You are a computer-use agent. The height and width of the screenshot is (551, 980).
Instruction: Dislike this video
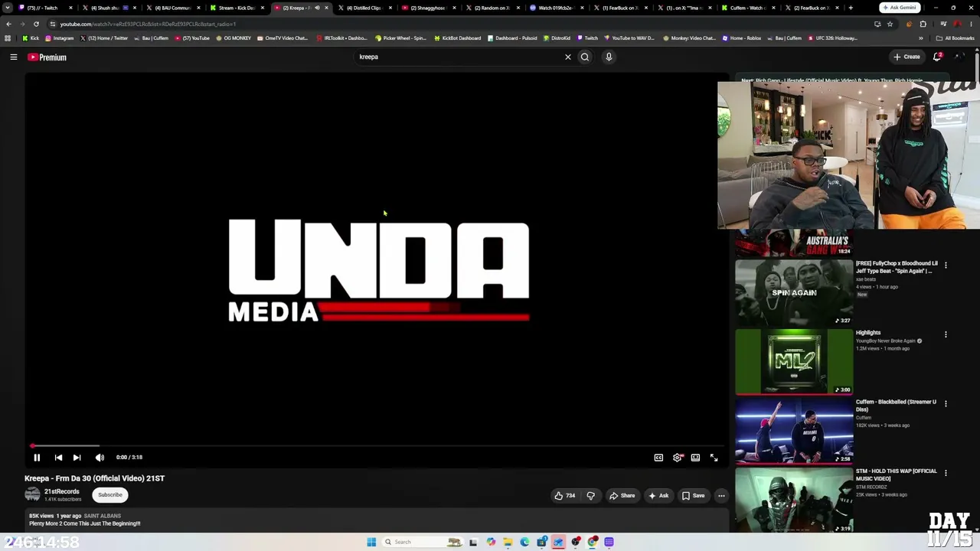590,496
